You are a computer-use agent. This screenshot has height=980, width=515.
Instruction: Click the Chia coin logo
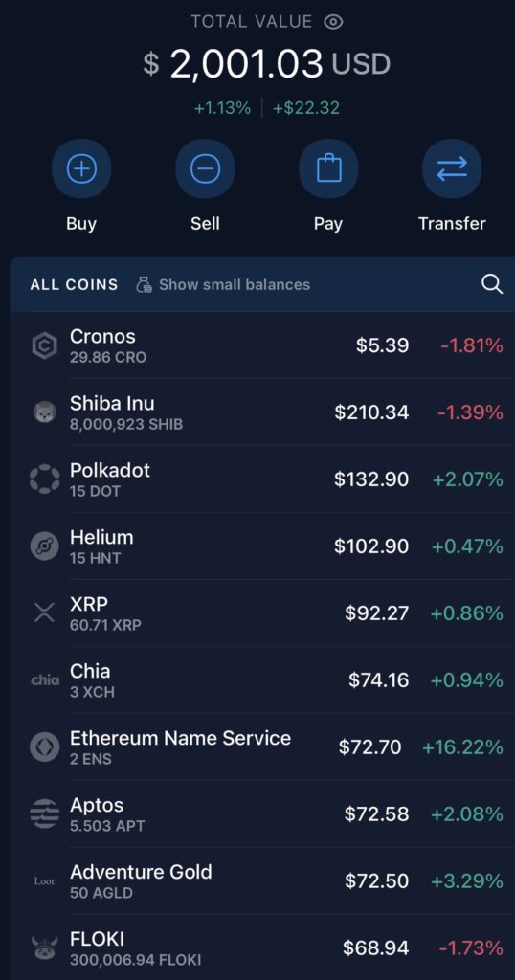click(44, 680)
